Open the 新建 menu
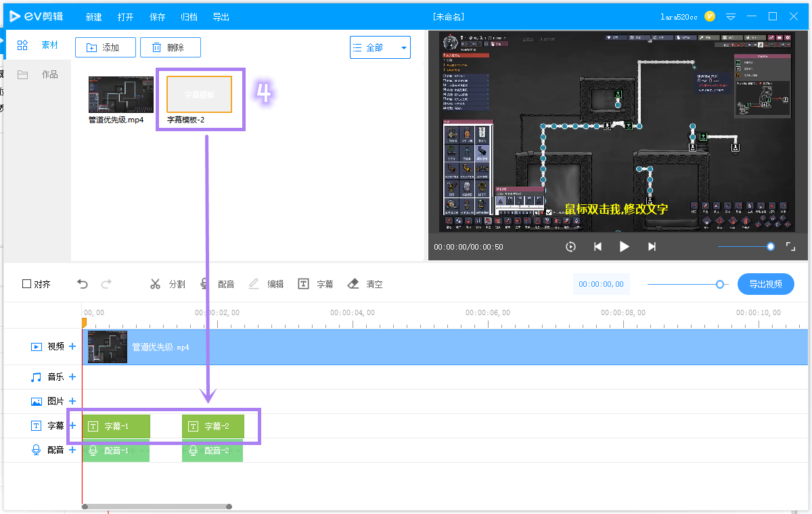The image size is (812, 514). tap(93, 17)
